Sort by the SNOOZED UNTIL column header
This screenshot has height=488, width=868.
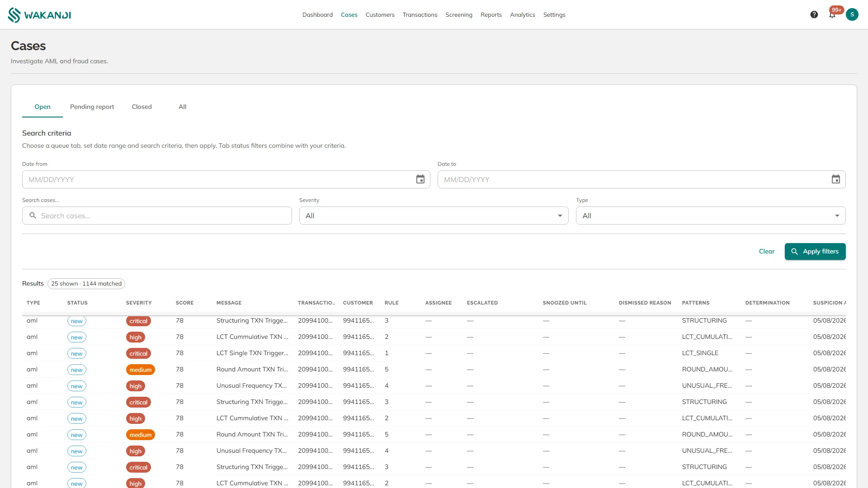click(565, 303)
